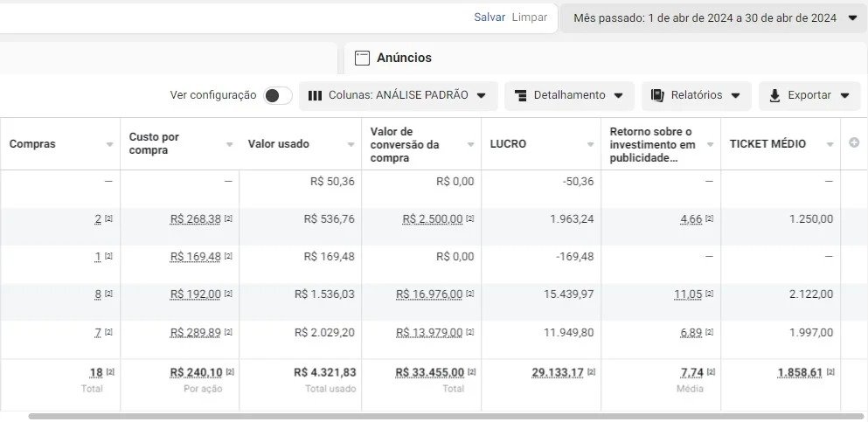Toggle the Ver configuração switch
This screenshot has height=422, width=868.
278,95
